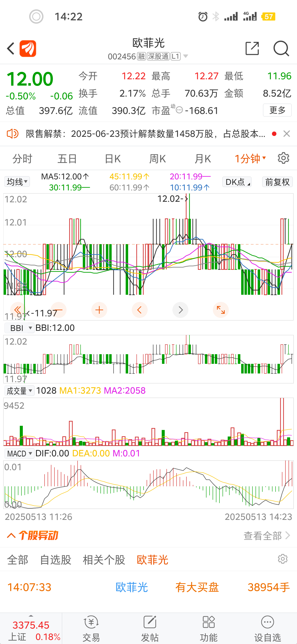Zoom in chart with plus button

point(99,310)
